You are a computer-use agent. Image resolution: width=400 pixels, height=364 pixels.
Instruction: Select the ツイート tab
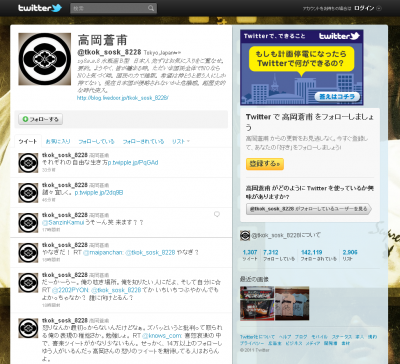pyautogui.click(x=28, y=141)
